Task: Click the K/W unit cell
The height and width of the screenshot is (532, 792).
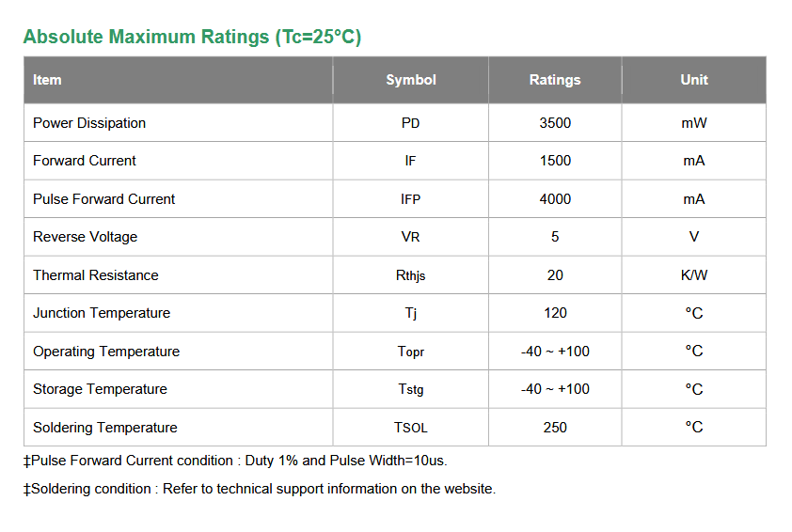Action: pos(694,275)
